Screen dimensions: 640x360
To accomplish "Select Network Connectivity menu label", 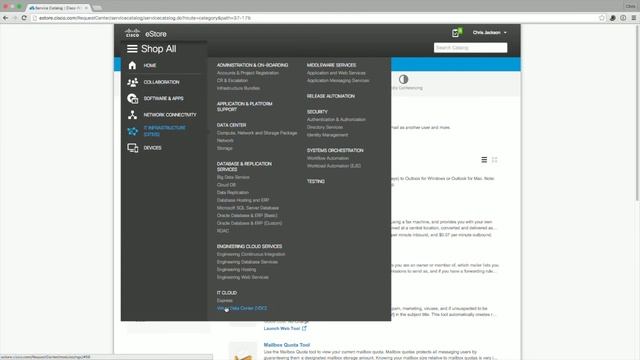I will tap(170, 115).
